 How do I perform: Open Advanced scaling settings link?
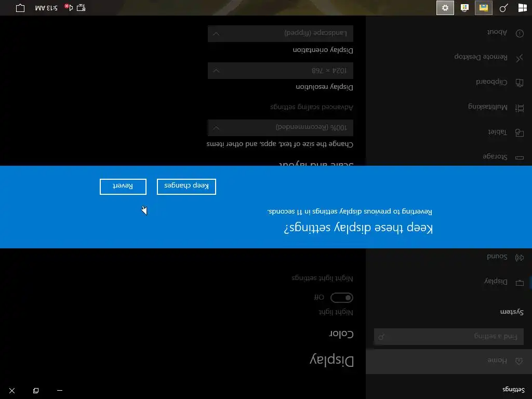point(312,107)
